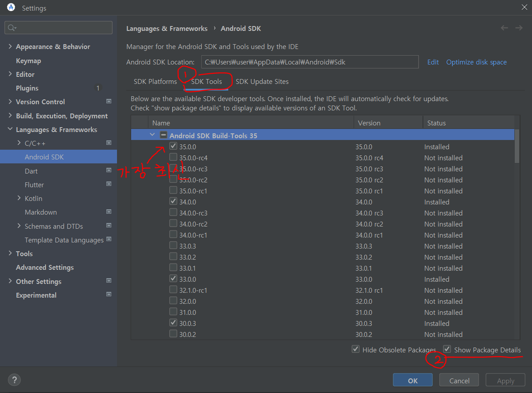Viewport: 532px width, 393px height.
Task: Click the OK button
Action: click(413, 381)
